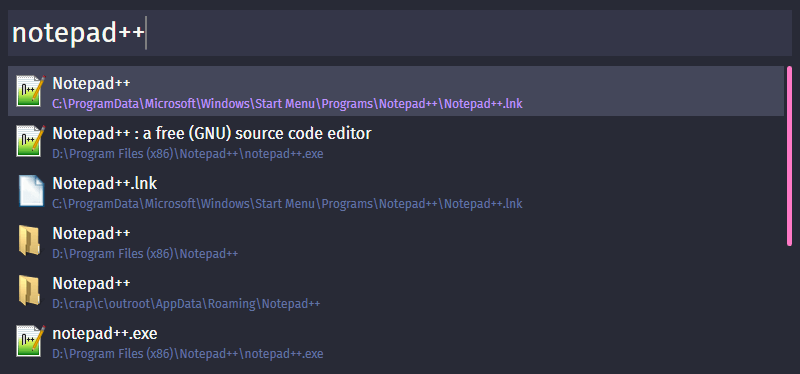Screen dimensions: 800x374
Task: Select the Notepad++.lnk result
Action: click(396, 191)
